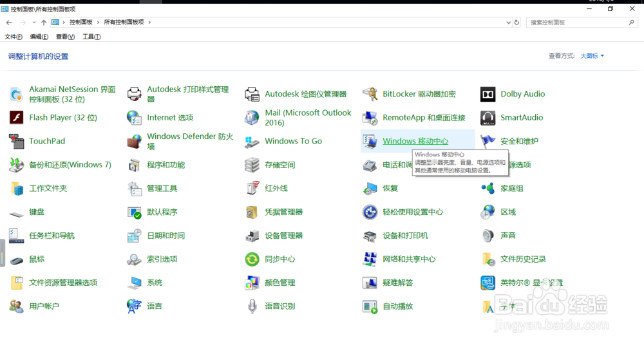Open the 编辑(E) menu
Image resolution: width=644 pixels, height=347 pixels.
pyautogui.click(x=39, y=37)
